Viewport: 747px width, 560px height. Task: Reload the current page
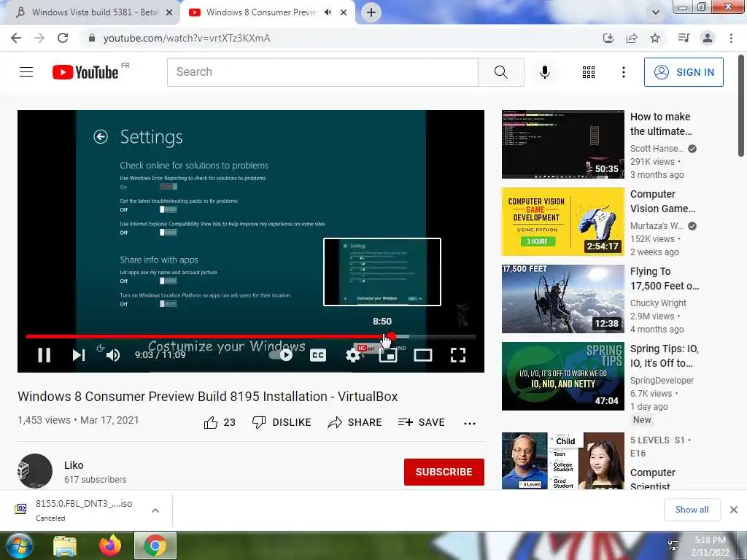pyautogui.click(x=63, y=38)
